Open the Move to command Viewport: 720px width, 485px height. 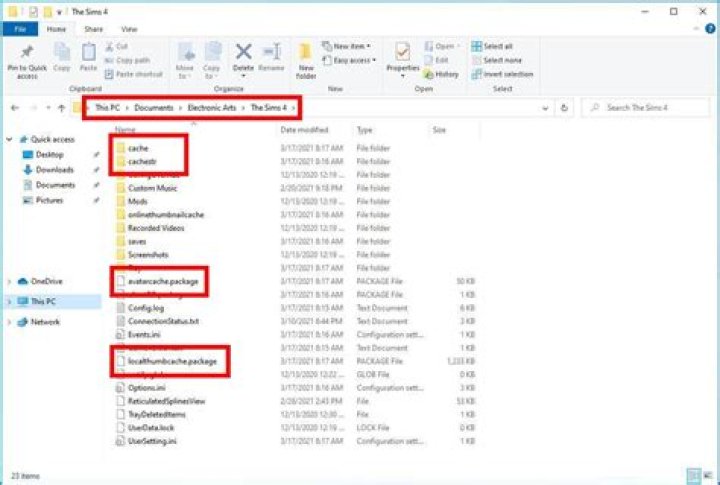point(186,60)
